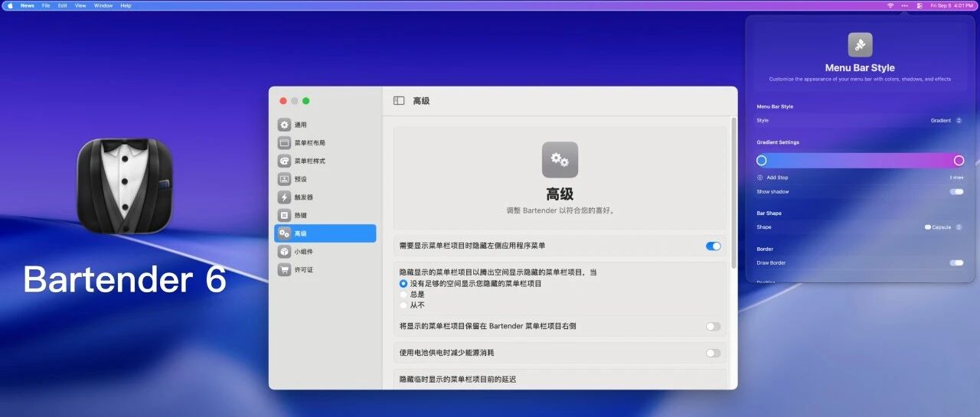Image resolution: width=980 pixels, height=417 pixels.
Task: Open the 热键 hotkeys sidebar section
Action: tap(325, 215)
